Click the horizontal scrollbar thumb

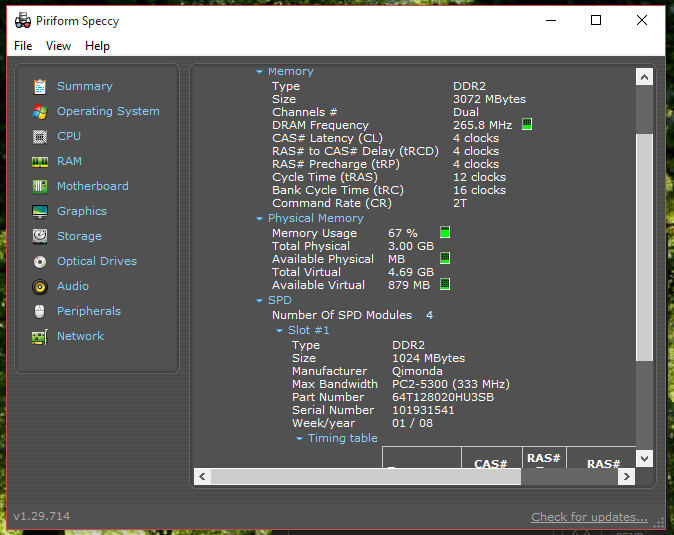(x=366, y=477)
